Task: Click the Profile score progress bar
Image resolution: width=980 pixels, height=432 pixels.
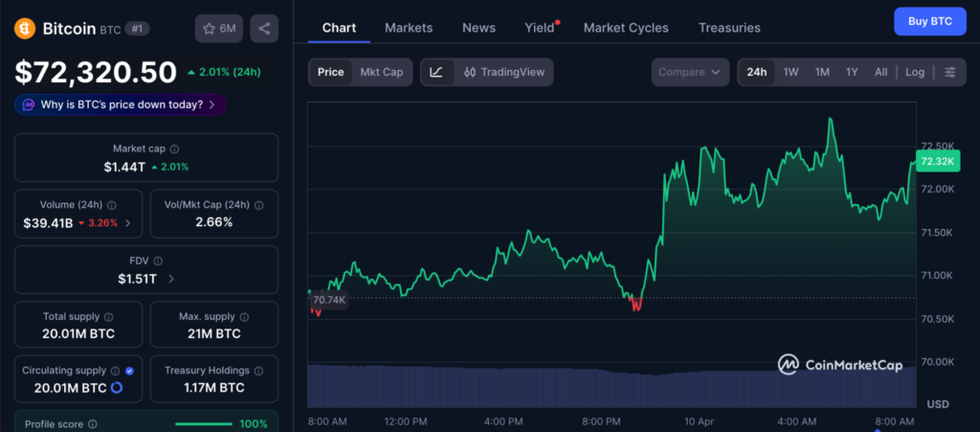Action: 203,423
